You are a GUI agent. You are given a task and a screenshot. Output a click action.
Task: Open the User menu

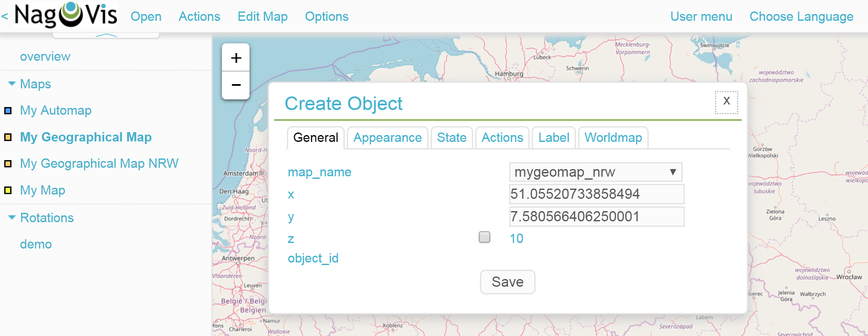point(701,17)
